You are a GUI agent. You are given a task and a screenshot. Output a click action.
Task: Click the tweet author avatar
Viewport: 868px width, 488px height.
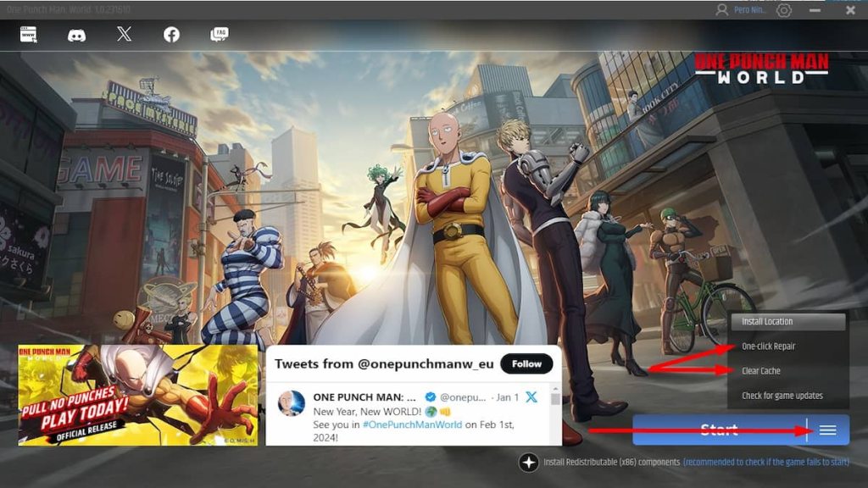(292, 403)
